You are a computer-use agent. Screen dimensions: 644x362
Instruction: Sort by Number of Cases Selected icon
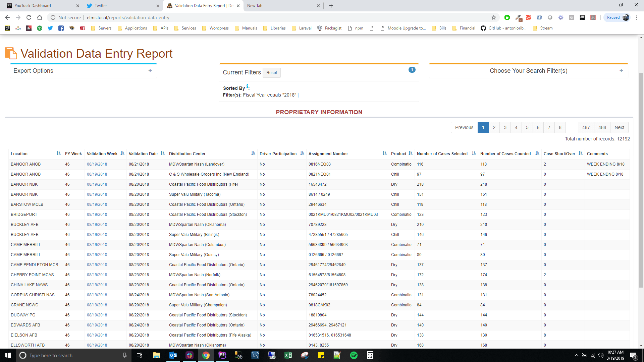[474, 154]
